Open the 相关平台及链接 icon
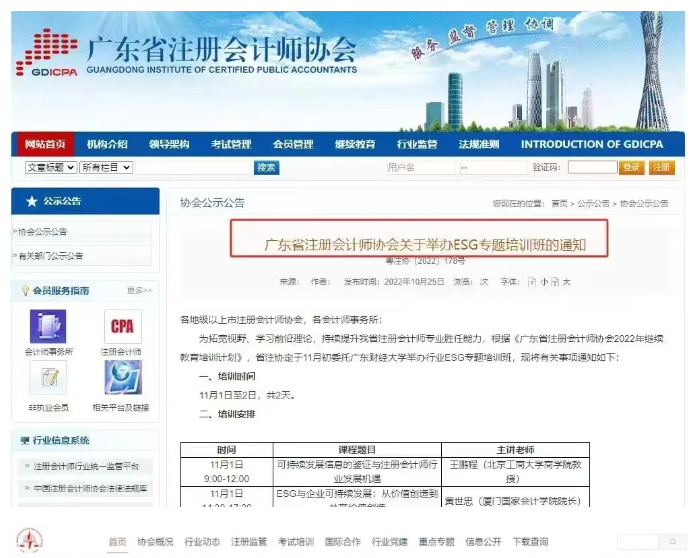 (x=123, y=378)
